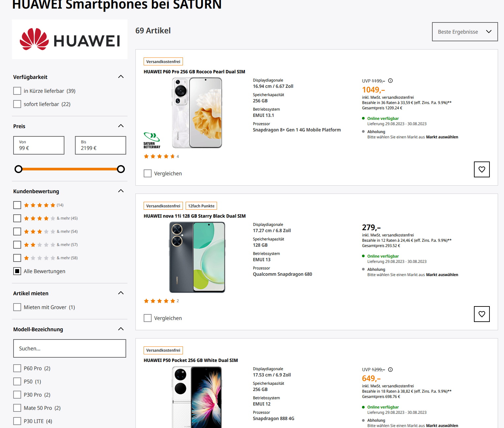Collapse the Modell-Bezeichnung section

click(121, 329)
